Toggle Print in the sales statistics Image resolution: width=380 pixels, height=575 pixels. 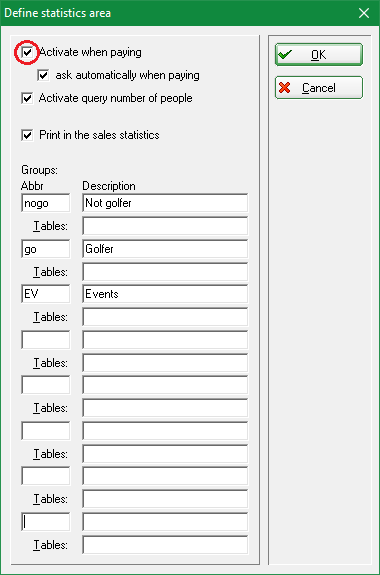27,135
